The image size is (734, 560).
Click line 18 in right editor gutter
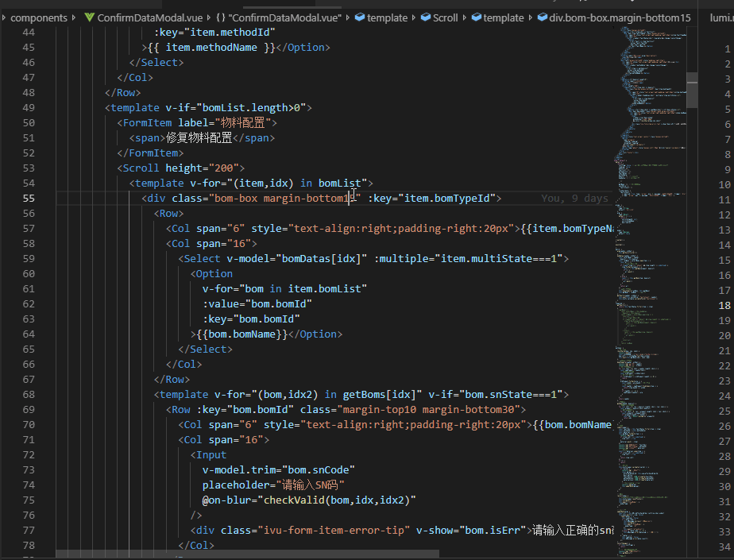(x=724, y=305)
